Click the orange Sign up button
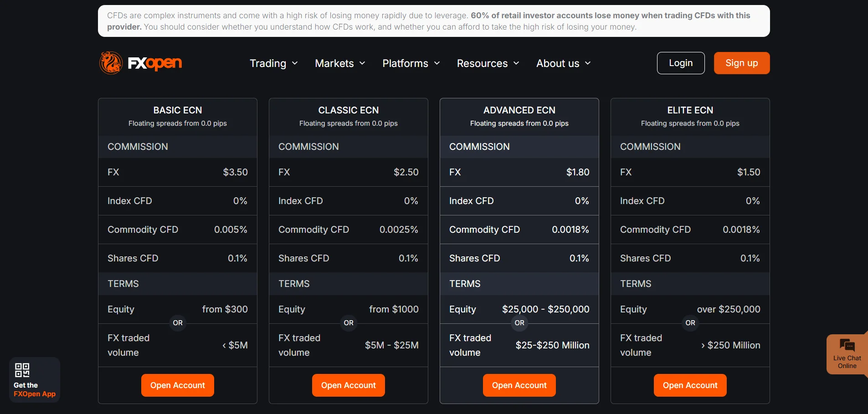The image size is (868, 414). coord(742,63)
